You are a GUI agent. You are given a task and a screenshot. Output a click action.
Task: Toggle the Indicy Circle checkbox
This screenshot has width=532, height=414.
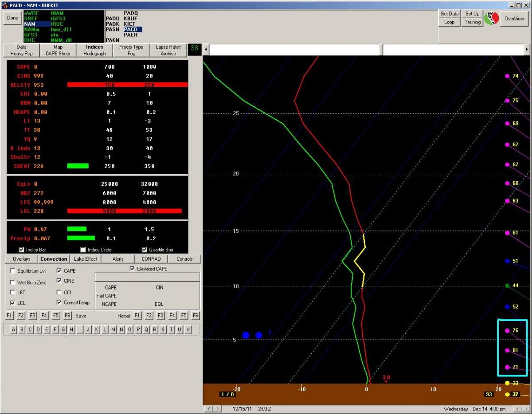(83, 250)
